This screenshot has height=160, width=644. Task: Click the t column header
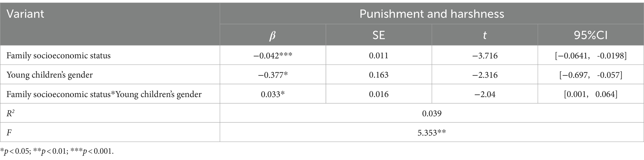click(484, 35)
